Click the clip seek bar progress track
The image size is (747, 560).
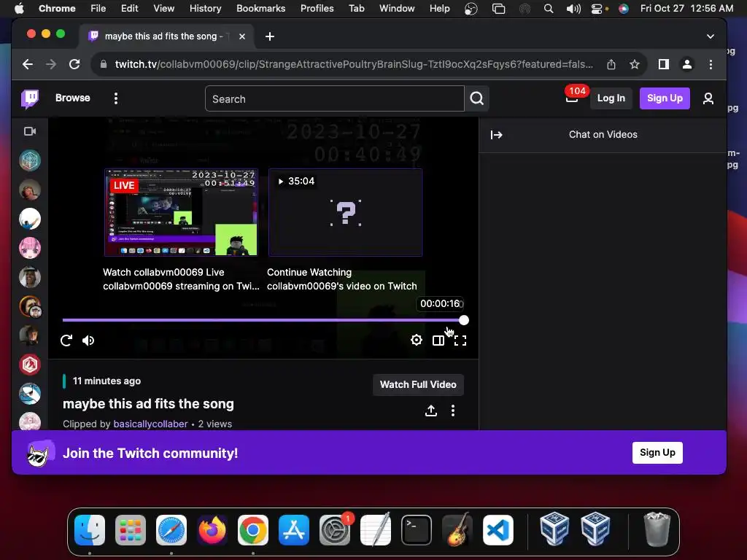point(262,321)
